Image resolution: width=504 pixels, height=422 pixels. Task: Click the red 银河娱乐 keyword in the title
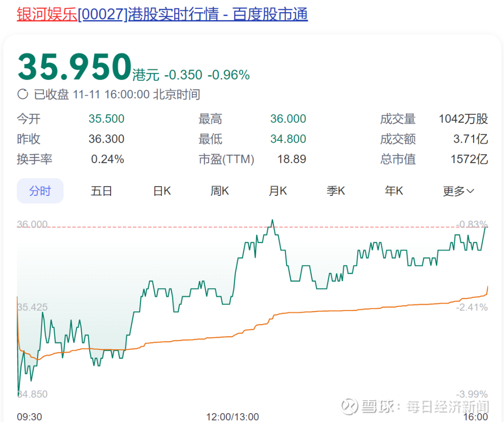pos(47,14)
